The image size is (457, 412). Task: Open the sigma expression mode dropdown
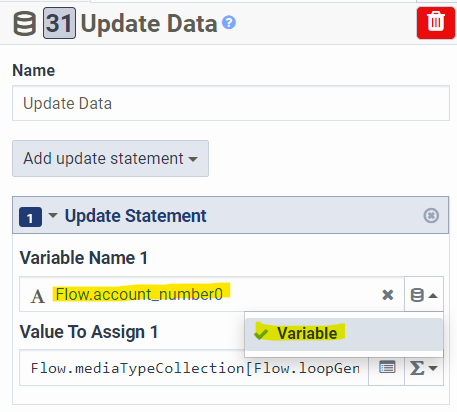(424, 368)
